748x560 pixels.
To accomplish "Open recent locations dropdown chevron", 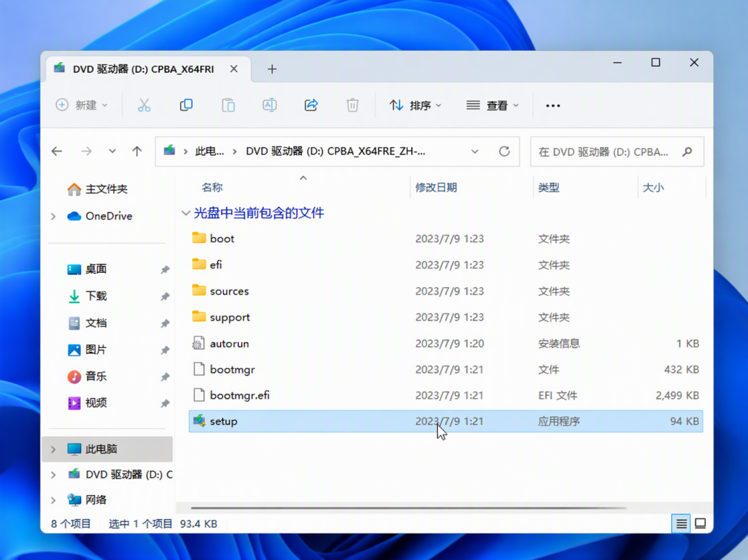I will tap(112, 152).
